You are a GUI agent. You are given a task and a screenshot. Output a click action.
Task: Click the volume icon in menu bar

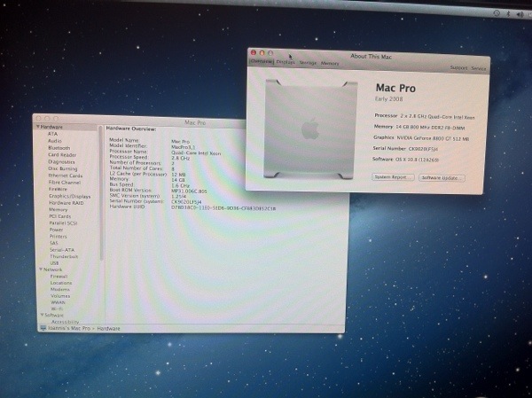[x=520, y=14]
